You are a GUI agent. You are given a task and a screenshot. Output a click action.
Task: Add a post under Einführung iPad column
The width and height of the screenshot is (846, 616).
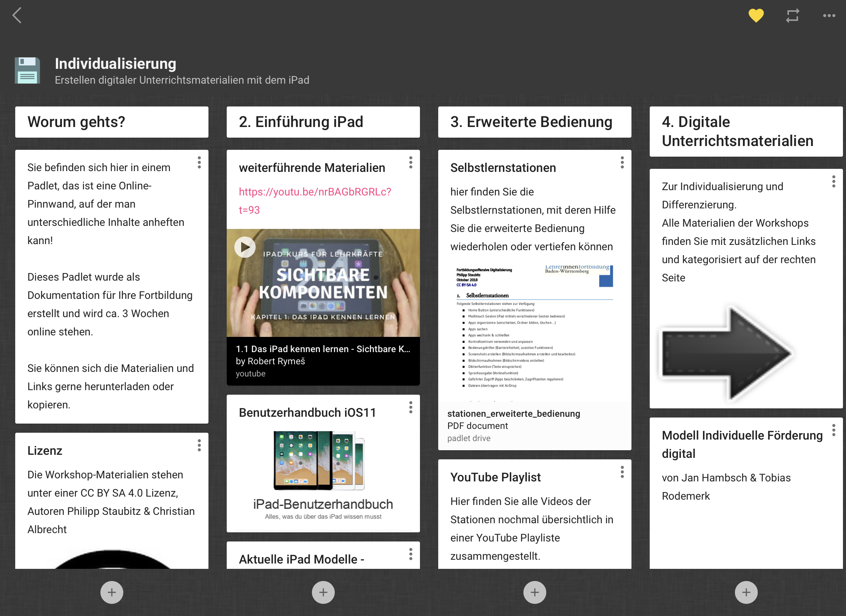point(323,592)
